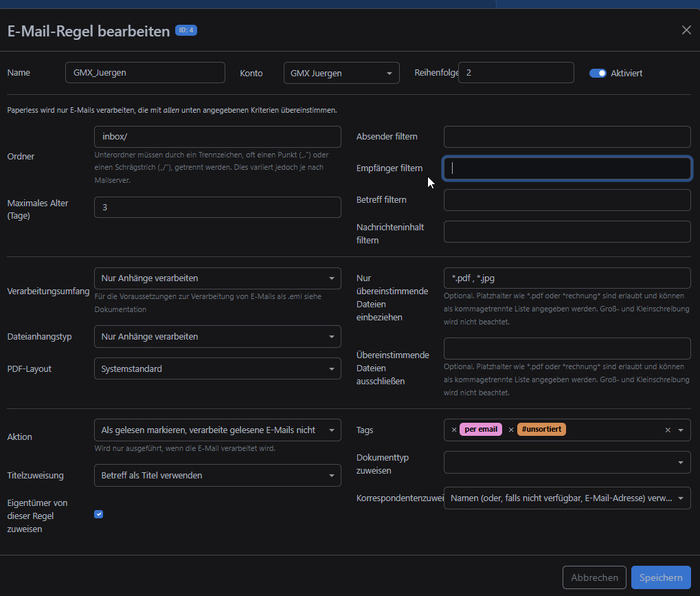Open the Dokumenttyp zuweisen dropdown
This screenshot has height=596, width=700.
tap(567, 462)
